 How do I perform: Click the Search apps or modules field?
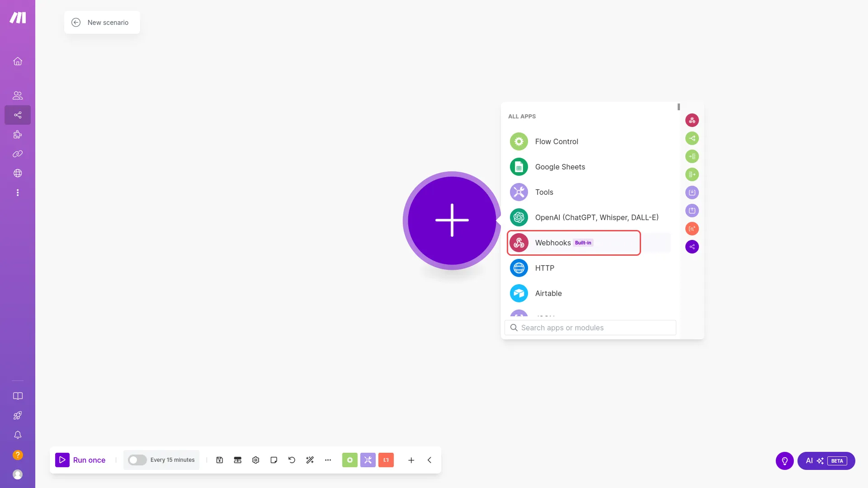(590, 327)
